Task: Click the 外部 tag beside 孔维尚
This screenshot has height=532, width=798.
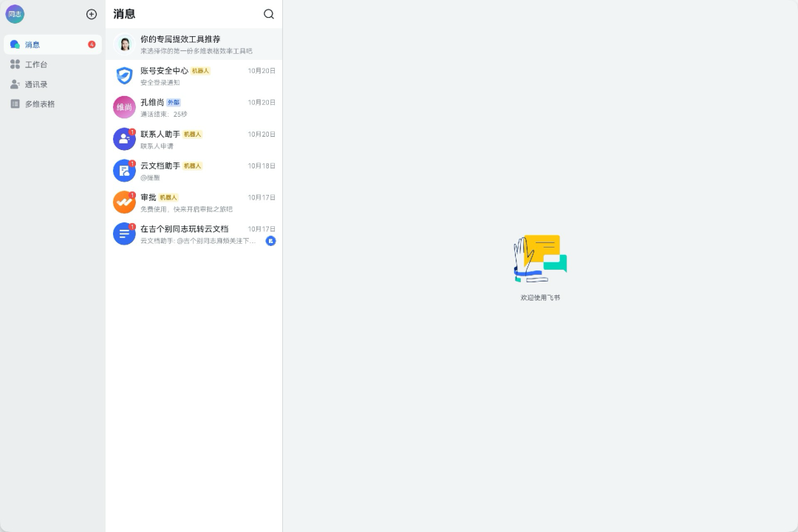Action: [x=174, y=102]
